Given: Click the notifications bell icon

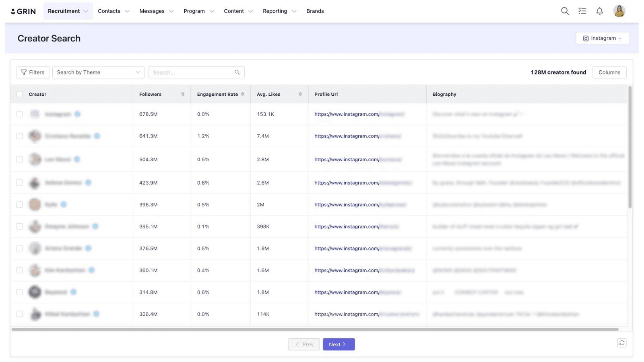Looking at the screenshot, I should pyautogui.click(x=599, y=11).
